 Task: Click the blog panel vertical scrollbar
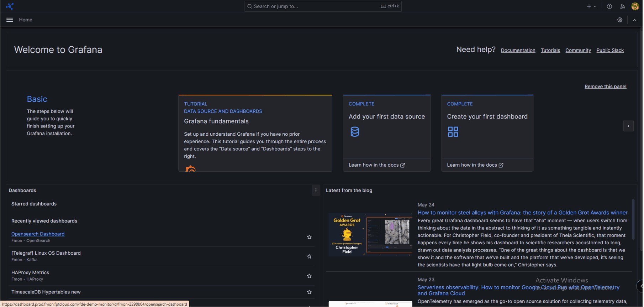click(633, 219)
